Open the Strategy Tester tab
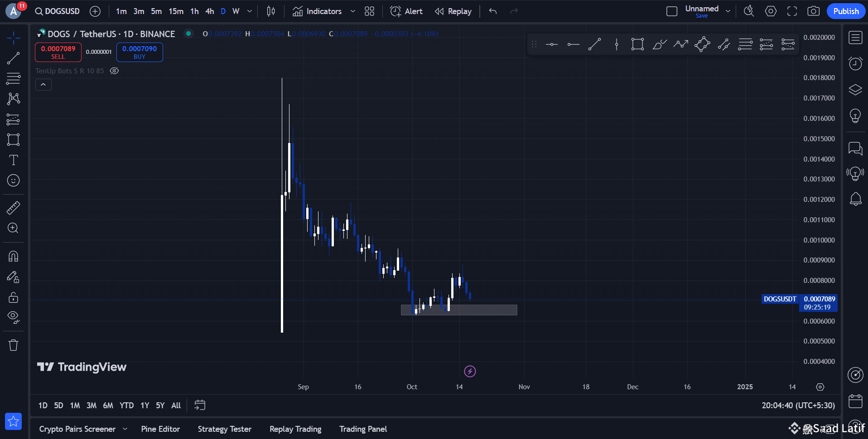 [x=225, y=429]
